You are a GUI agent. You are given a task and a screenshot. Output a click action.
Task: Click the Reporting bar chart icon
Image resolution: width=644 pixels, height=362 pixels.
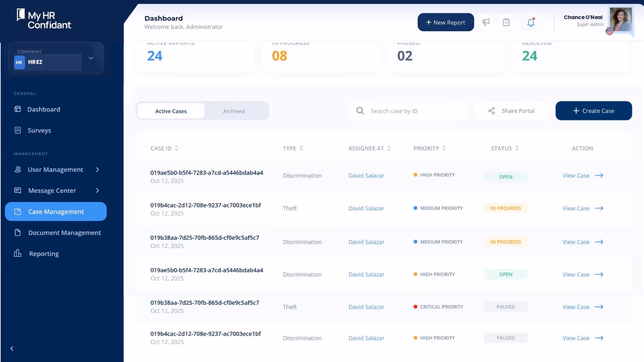click(x=17, y=253)
